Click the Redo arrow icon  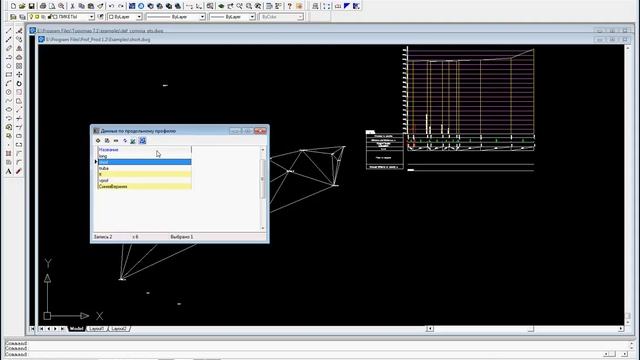(121, 6)
